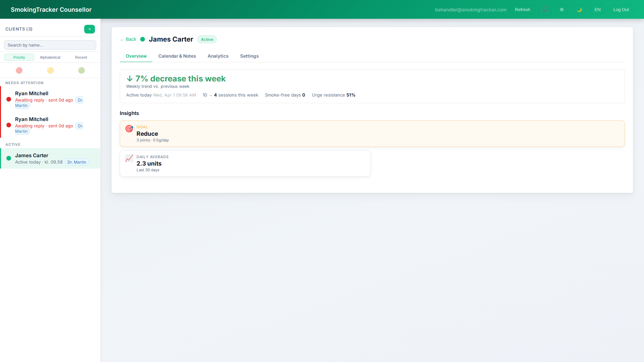644x362 pixels.
Task: Switch to the Calendar & Notes tab
Action: tap(177, 56)
